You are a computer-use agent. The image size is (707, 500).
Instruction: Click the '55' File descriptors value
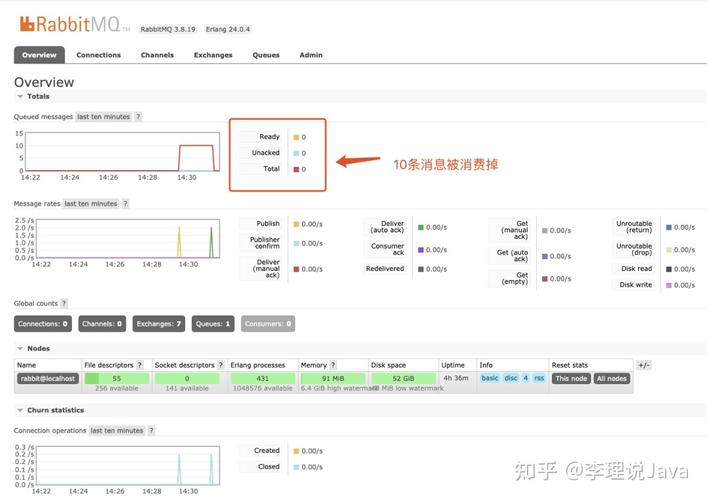[117, 379]
